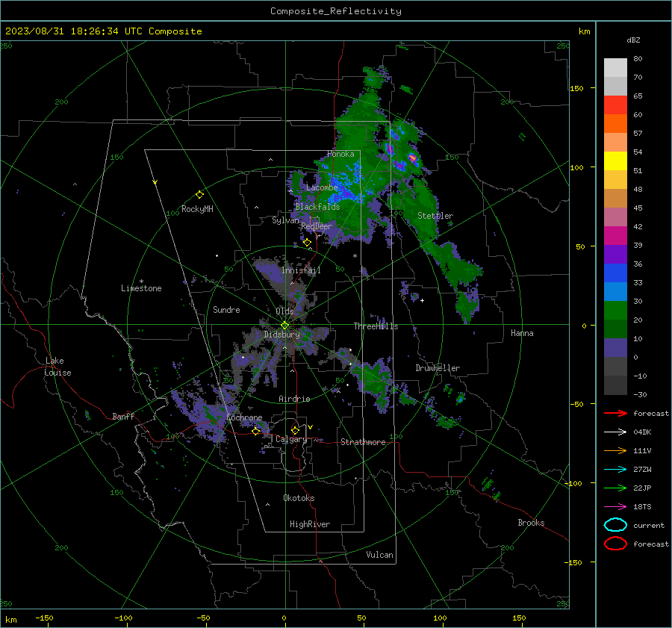Click the cyan 'current' ellipse legend icon

[x=615, y=525]
